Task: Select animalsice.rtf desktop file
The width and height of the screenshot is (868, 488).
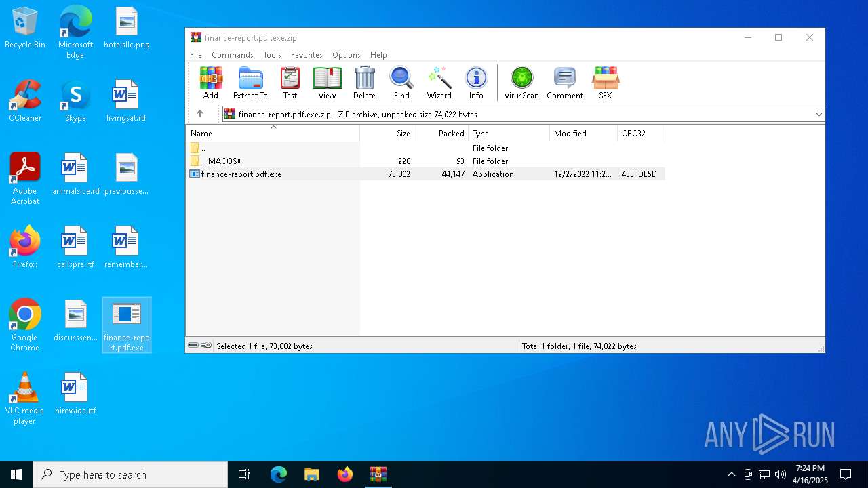Action: pos(75,174)
